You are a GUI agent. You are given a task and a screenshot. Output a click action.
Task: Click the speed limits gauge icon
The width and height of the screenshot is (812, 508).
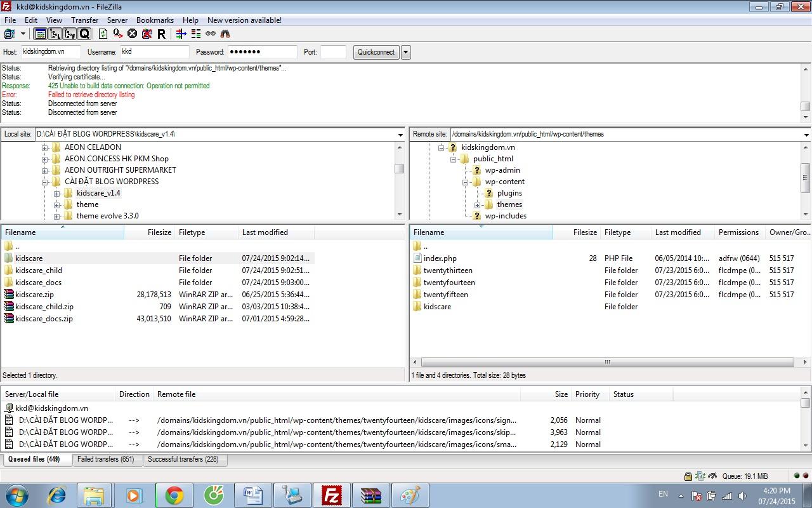(x=712, y=476)
